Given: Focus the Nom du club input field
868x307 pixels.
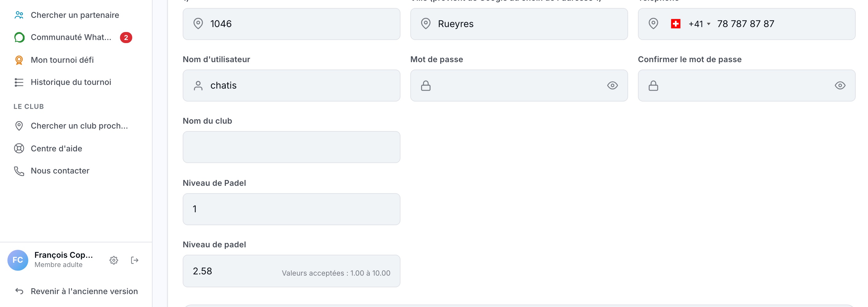Looking at the screenshot, I should pos(292,147).
